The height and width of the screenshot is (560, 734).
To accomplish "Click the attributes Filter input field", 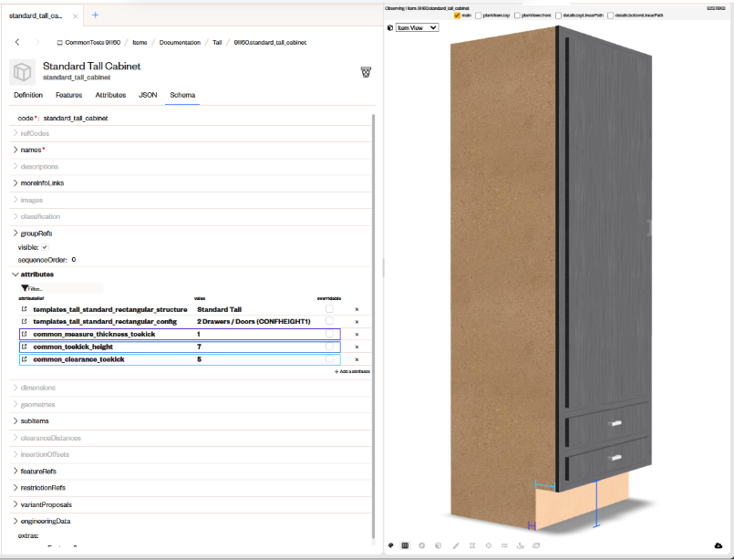I will coord(62,288).
